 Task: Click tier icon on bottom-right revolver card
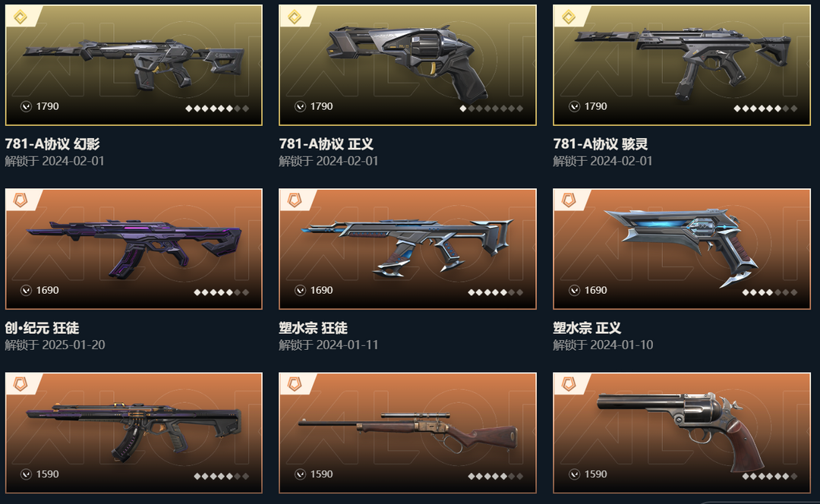tap(569, 384)
